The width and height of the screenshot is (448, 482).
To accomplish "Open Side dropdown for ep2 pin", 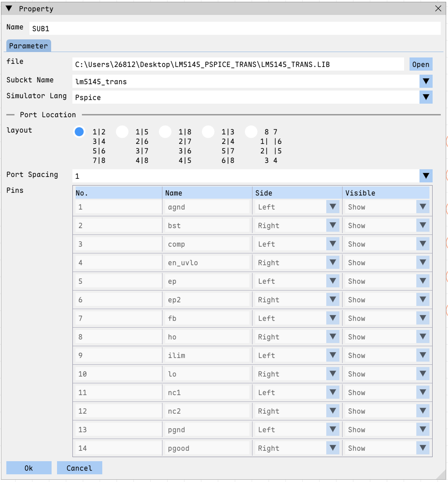I will pos(333,300).
